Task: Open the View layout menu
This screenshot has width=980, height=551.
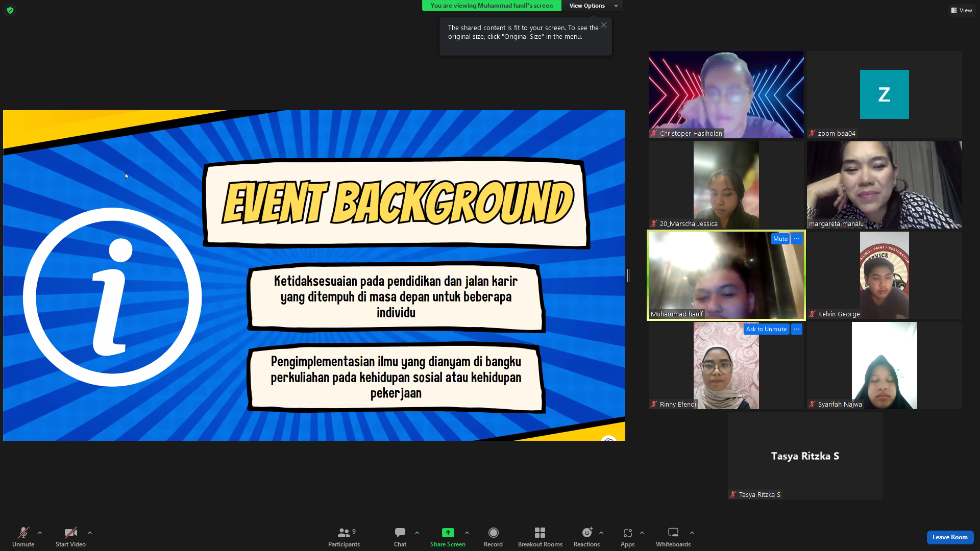Action: click(x=962, y=10)
